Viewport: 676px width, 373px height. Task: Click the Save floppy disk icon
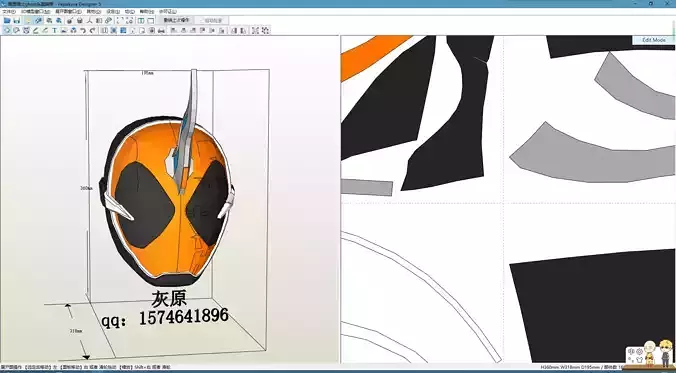17,20
